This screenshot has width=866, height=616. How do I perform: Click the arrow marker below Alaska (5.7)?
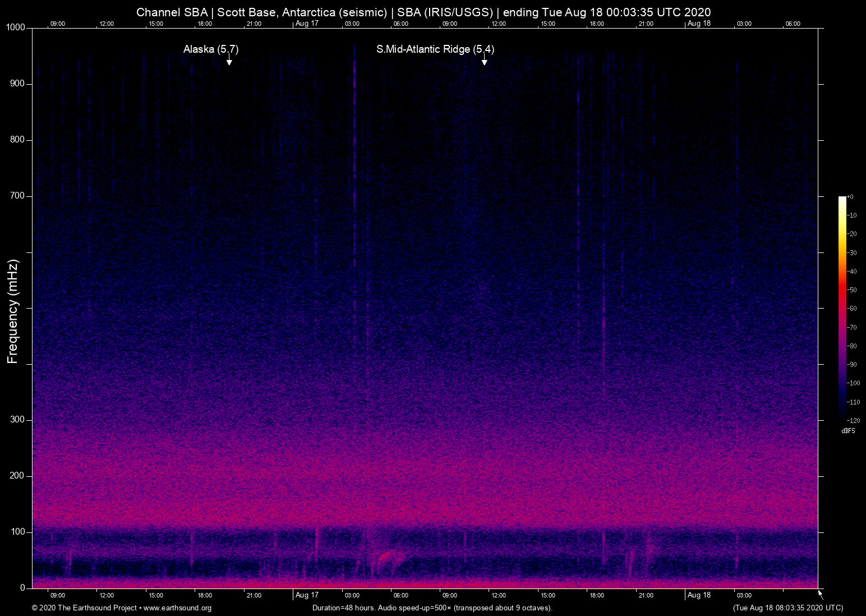tap(229, 60)
